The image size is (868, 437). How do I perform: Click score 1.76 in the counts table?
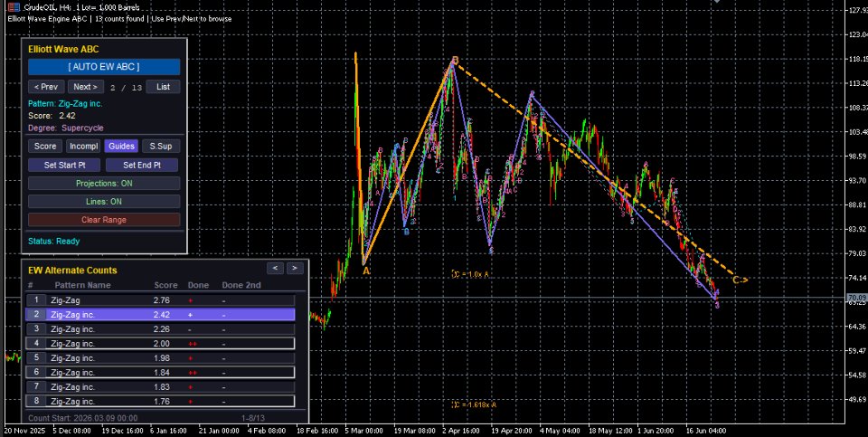pyautogui.click(x=161, y=401)
